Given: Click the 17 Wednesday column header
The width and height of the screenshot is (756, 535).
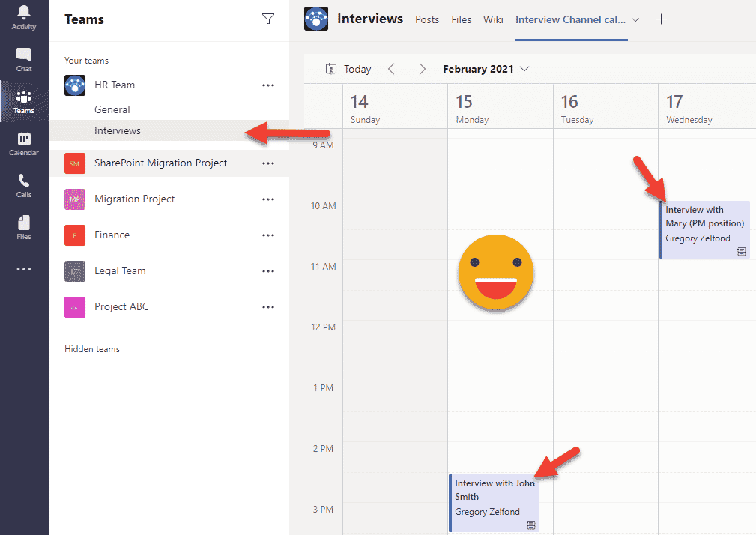Looking at the screenshot, I should [707, 107].
